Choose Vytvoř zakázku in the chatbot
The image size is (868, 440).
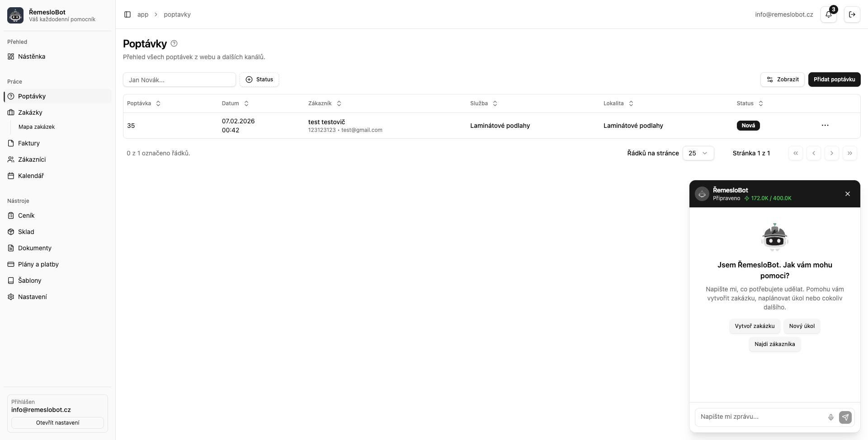coord(754,326)
